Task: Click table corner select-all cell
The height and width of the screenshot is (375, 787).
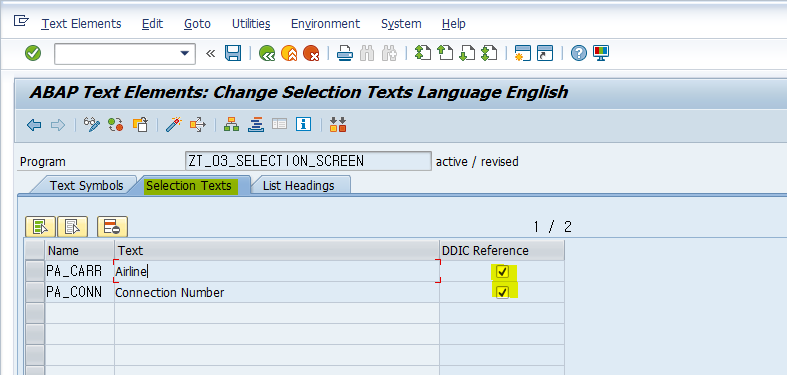Action: [x=35, y=250]
